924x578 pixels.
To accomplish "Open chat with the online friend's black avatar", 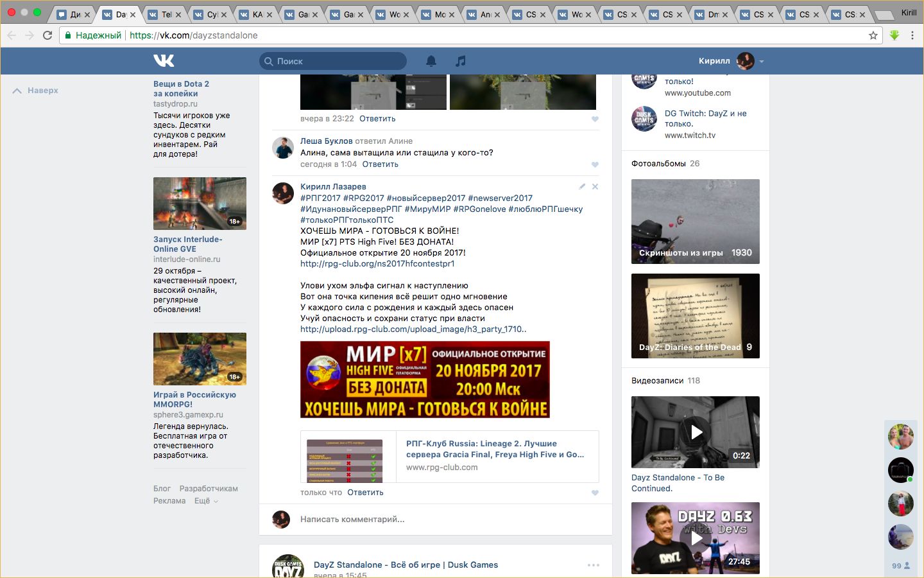I will pyautogui.click(x=901, y=470).
